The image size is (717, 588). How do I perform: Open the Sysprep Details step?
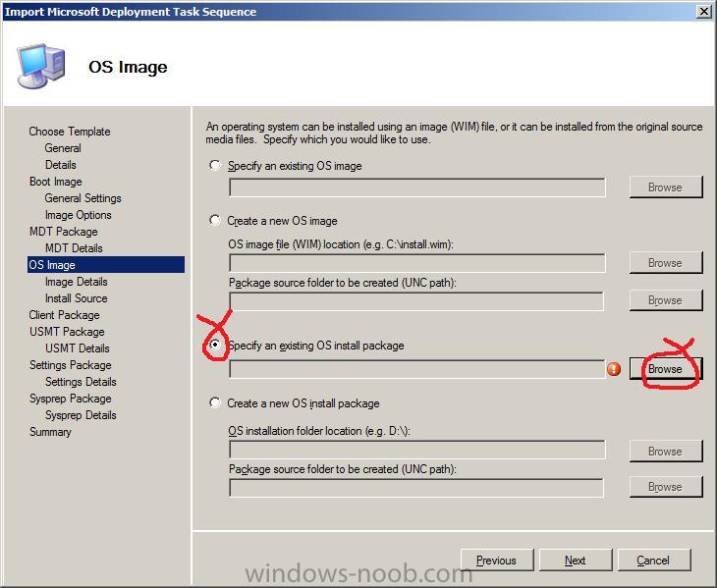(81, 415)
